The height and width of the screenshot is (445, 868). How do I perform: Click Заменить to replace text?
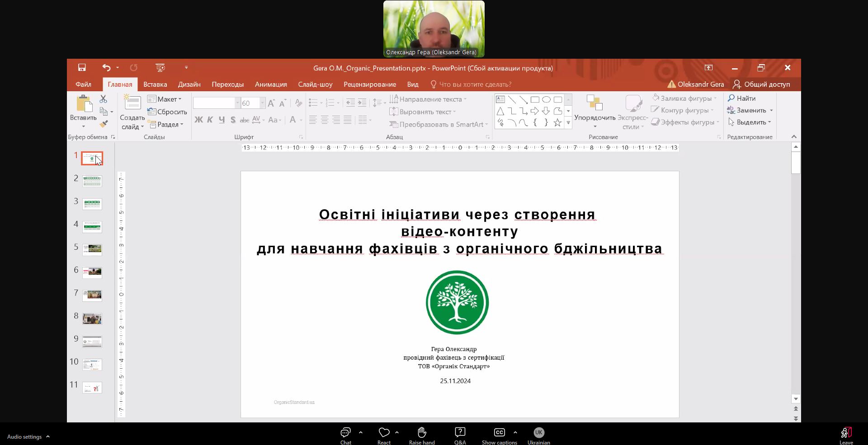(x=750, y=110)
